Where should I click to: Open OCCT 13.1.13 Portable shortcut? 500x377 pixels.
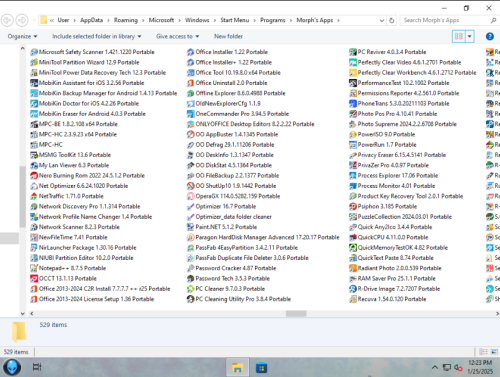(x=63, y=278)
